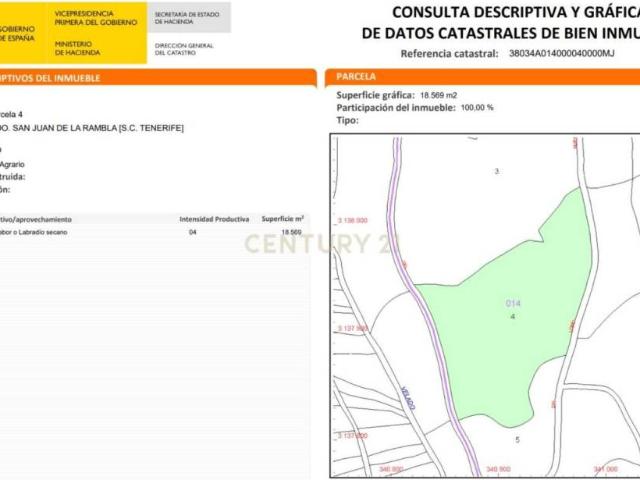Click the 'Participación del inmueble:' label
Screen dimensions: 640x480
(396, 108)
